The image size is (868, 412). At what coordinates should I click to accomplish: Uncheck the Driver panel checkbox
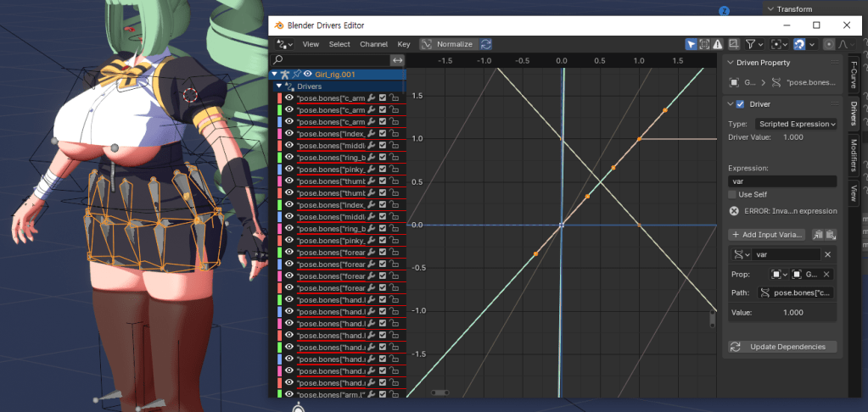point(740,104)
